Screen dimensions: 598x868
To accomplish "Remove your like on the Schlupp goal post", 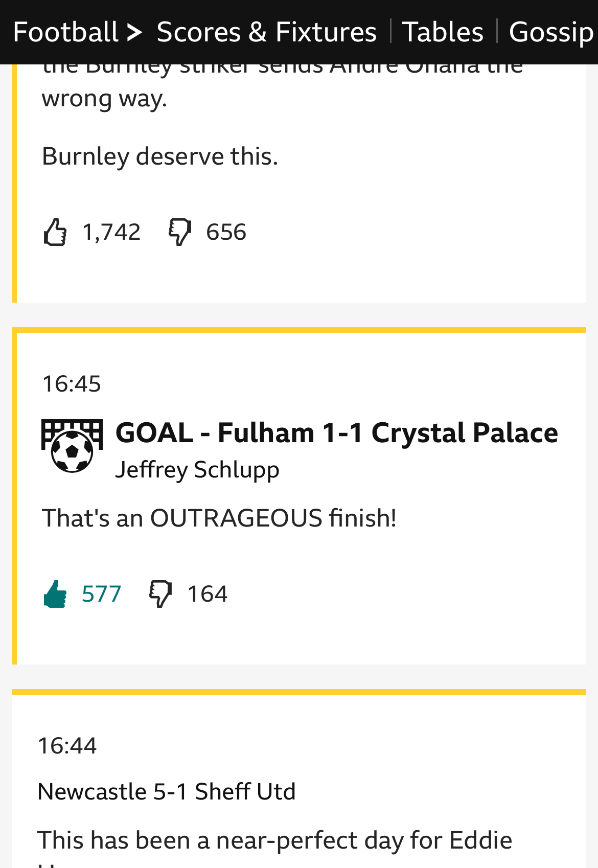I will (55, 594).
